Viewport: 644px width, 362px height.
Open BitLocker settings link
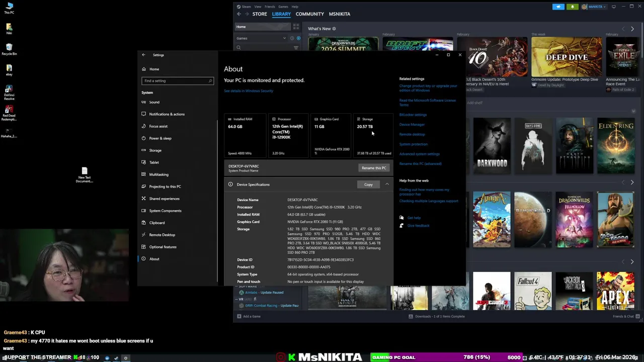[413, 115]
